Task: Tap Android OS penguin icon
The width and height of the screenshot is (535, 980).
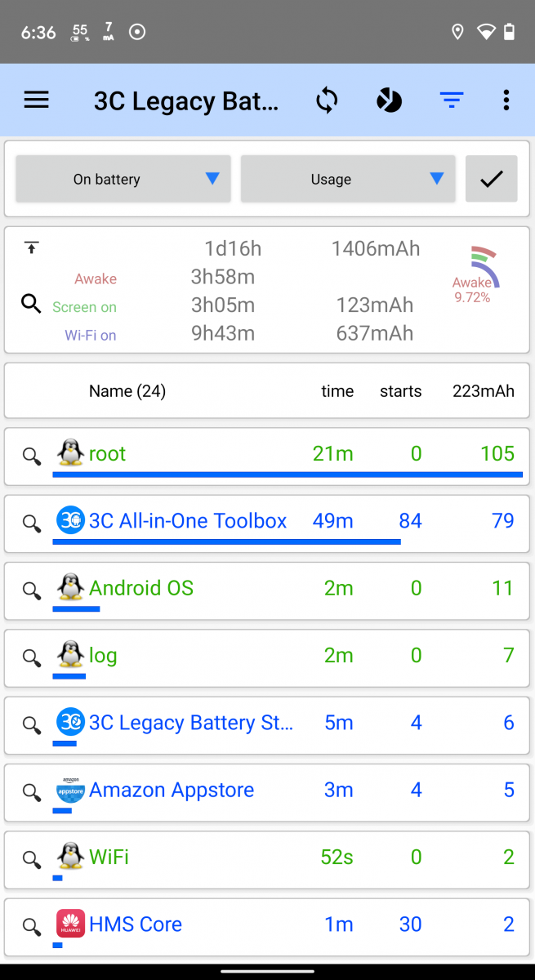Action: tap(71, 587)
